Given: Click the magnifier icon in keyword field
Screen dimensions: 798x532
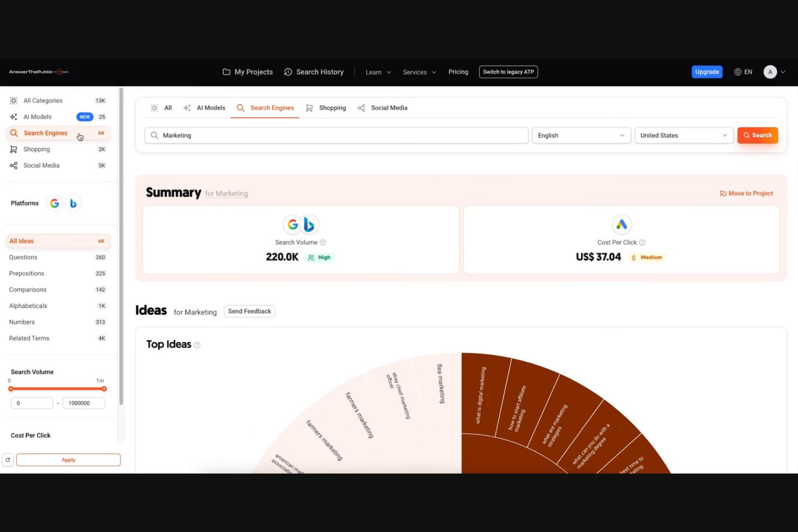Looking at the screenshot, I should click(x=154, y=135).
